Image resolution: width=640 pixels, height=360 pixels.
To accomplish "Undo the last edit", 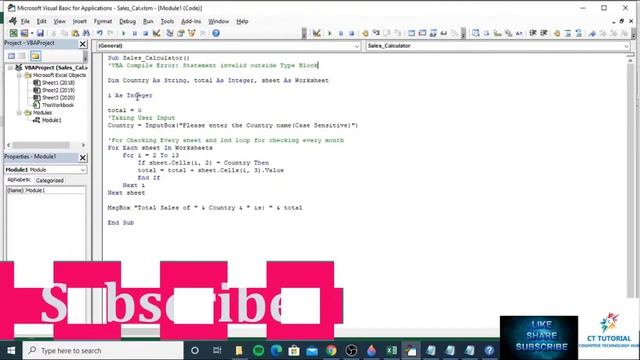I will (100, 33).
